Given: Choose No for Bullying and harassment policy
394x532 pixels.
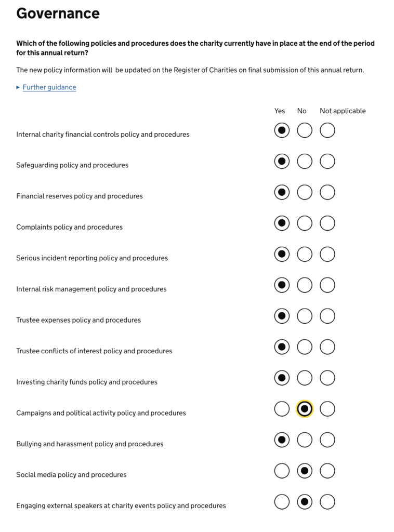Looking at the screenshot, I should (305, 440).
